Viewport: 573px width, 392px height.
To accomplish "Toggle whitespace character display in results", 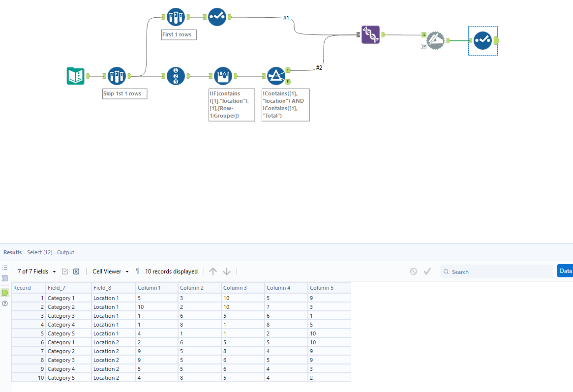I will pos(137,271).
